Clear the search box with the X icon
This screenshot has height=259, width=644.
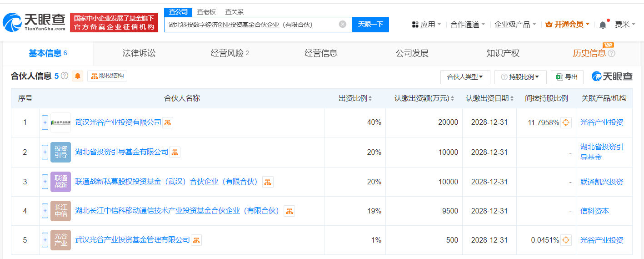pos(343,24)
